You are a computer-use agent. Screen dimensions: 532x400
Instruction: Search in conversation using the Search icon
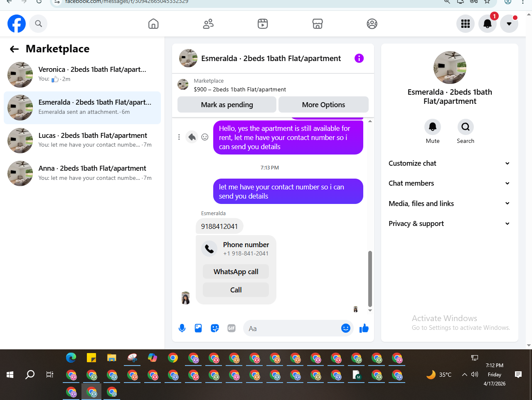coord(465,127)
